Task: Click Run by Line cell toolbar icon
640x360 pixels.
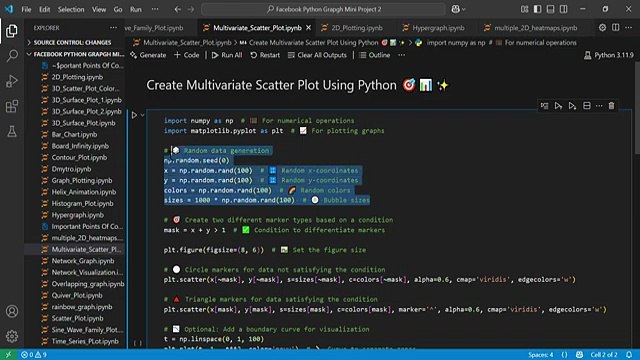Action: (544, 106)
